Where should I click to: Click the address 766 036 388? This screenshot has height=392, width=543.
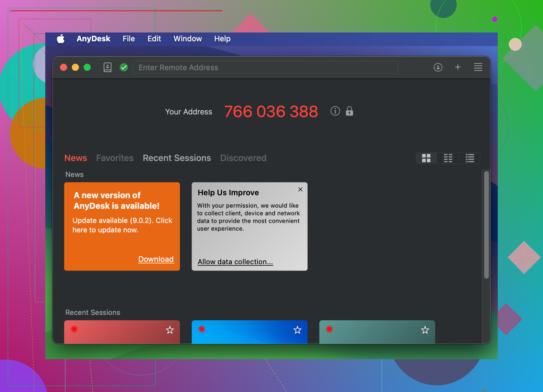pos(271,112)
